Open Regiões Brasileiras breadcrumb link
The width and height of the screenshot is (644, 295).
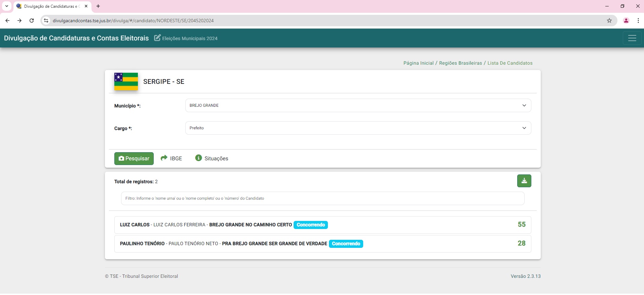[460, 63]
